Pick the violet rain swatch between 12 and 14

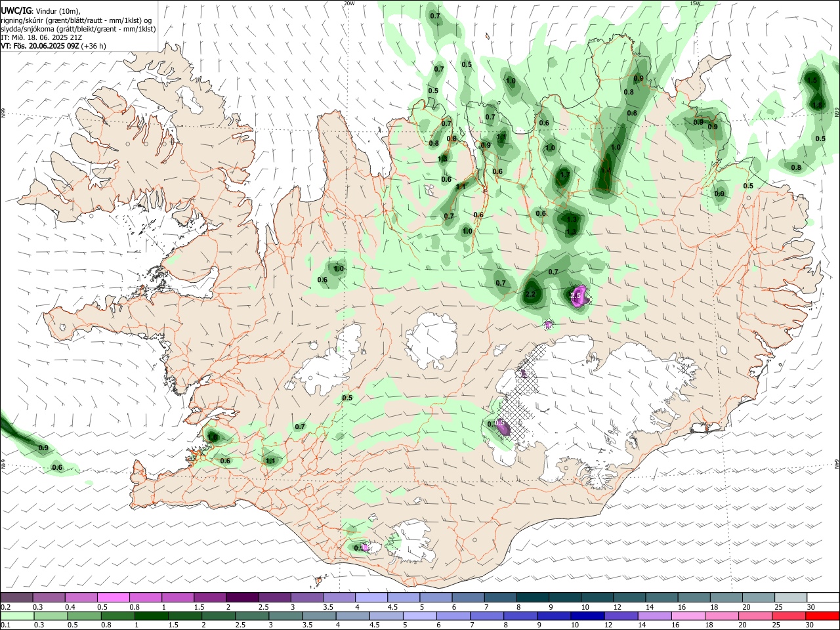[x=620, y=616]
